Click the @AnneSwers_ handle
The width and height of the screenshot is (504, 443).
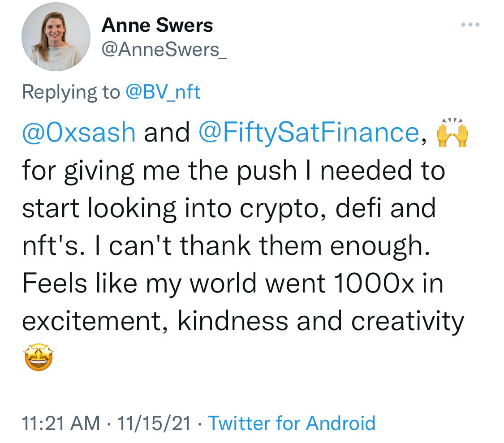[164, 50]
